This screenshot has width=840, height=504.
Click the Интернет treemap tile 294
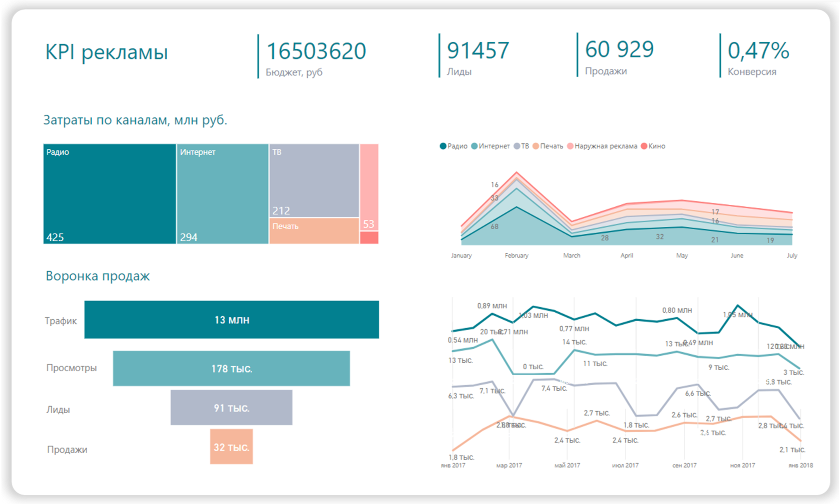[222, 194]
